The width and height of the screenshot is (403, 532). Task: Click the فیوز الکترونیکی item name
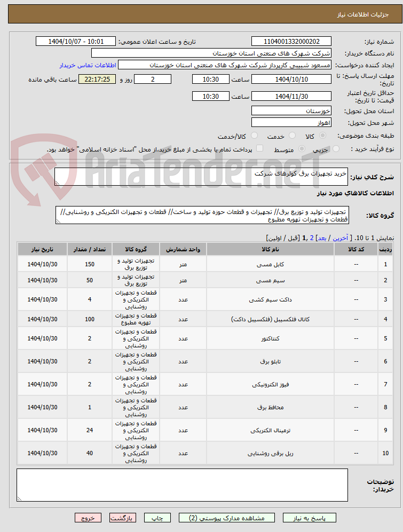coord(270,384)
